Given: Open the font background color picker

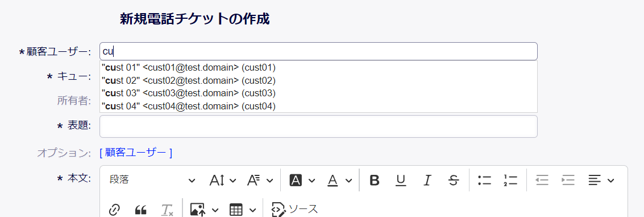Looking at the screenshot, I should click(302, 180).
